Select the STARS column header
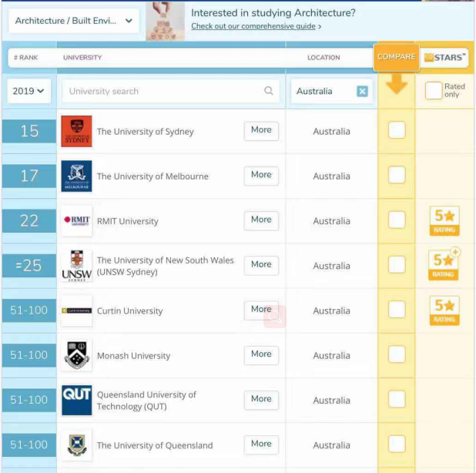Viewport: 476px width, 473px height. click(x=445, y=57)
